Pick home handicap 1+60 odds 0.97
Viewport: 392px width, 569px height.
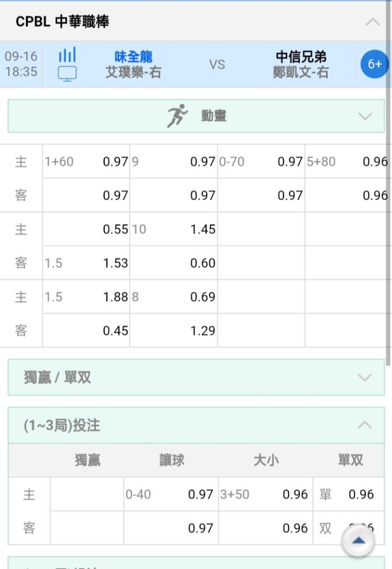[86, 162]
